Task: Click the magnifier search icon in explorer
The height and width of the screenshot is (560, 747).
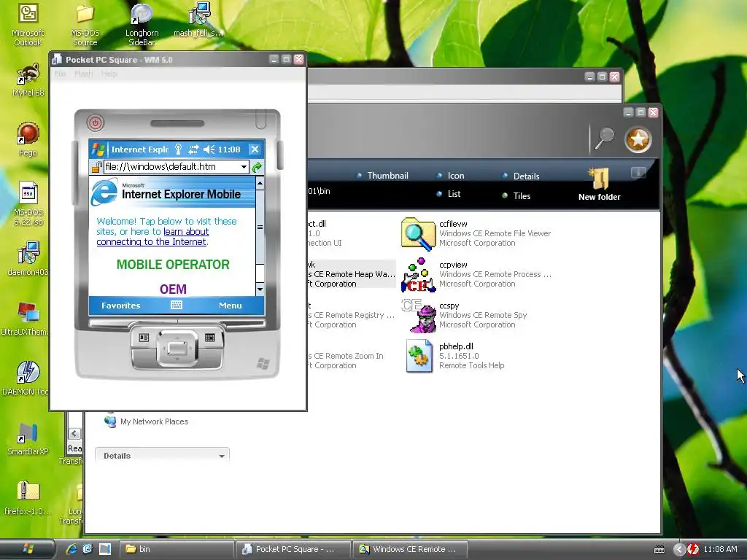Action: coord(605,139)
